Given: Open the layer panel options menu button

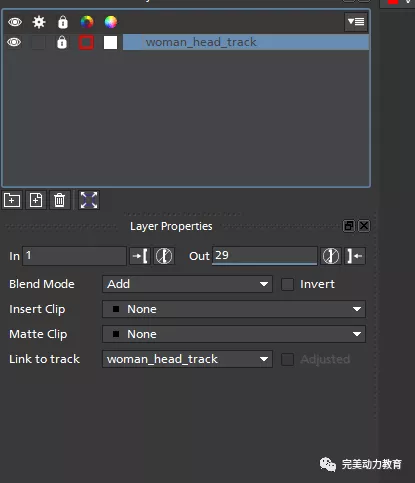Looking at the screenshot, I should tap(356, 22).
